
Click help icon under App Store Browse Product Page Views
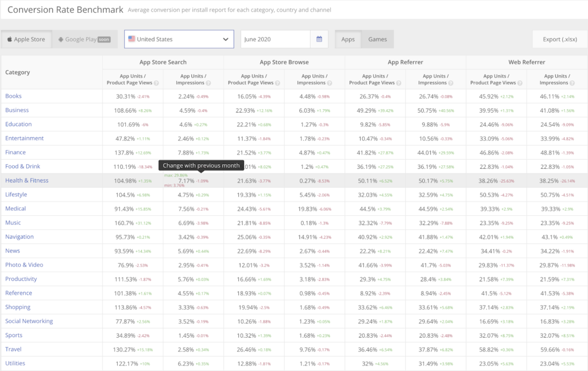(x=277, y=83)
